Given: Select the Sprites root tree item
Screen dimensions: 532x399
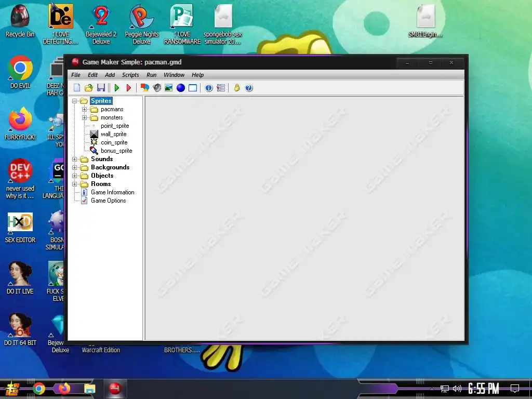Looking at the screenshot, I should tap(101, 101).
